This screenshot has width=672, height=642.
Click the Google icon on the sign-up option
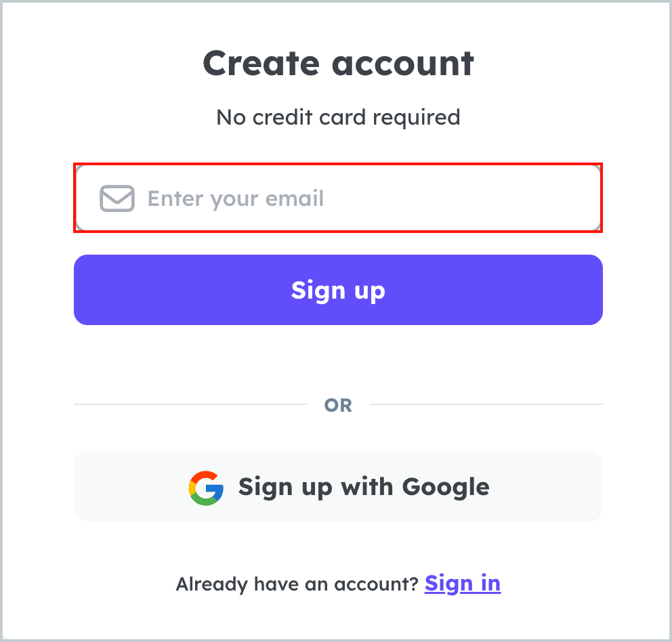coord(207,486)
